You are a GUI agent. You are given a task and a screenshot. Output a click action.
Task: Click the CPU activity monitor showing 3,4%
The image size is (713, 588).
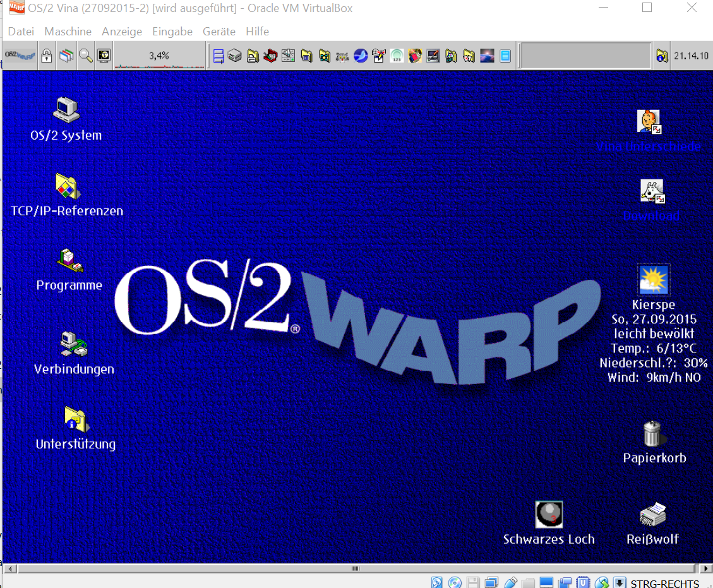[159, 56]
